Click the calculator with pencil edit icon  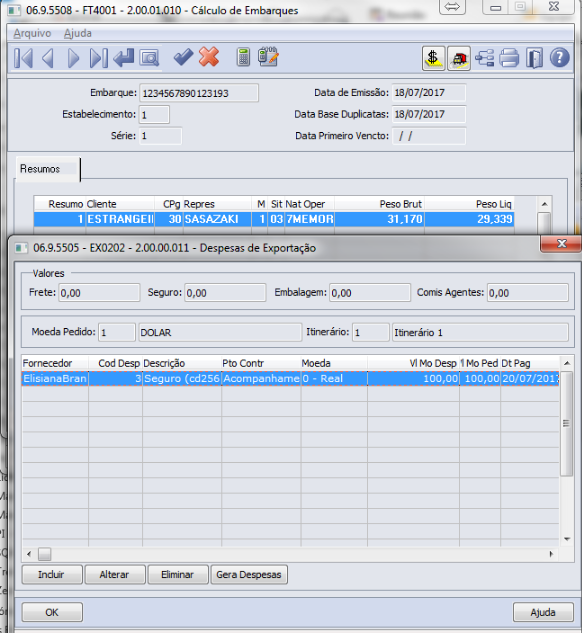(x=268, y=57)
